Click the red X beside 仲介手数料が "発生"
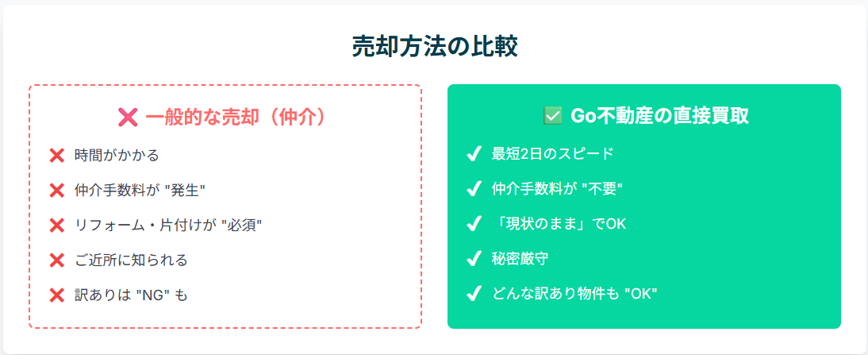 click(56, 191)
